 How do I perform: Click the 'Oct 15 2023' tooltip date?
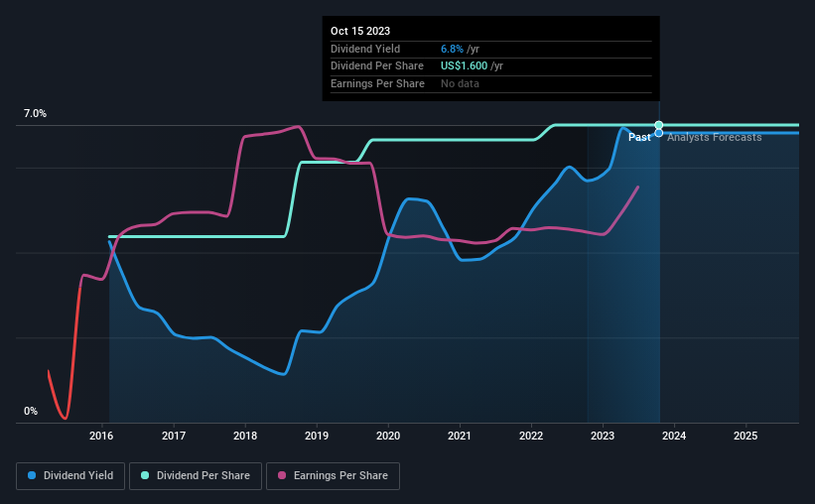(x=360, y=31)
